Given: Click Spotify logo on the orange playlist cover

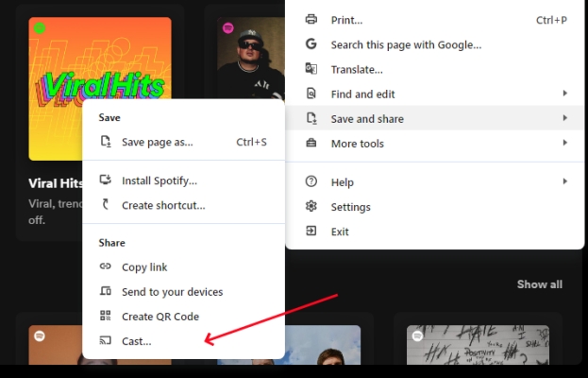Looking at the screenshot, I should [40, 336].
